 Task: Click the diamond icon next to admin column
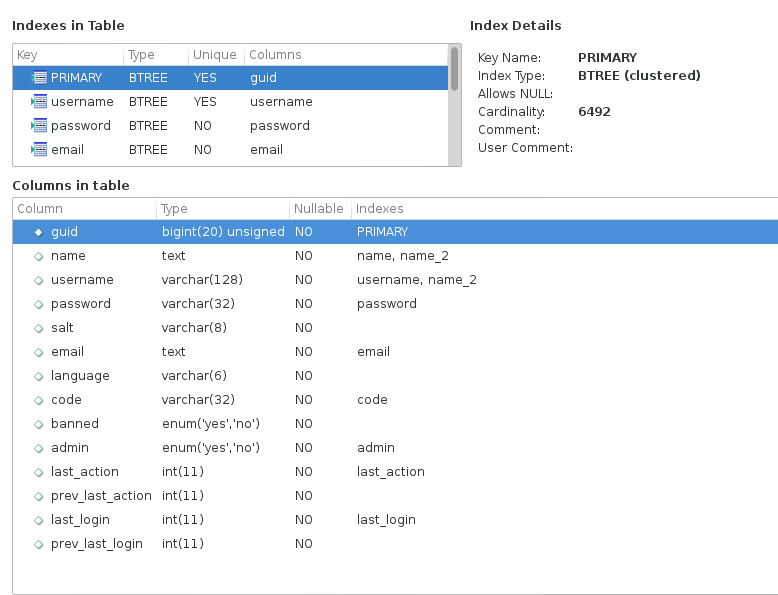[39, 448]
